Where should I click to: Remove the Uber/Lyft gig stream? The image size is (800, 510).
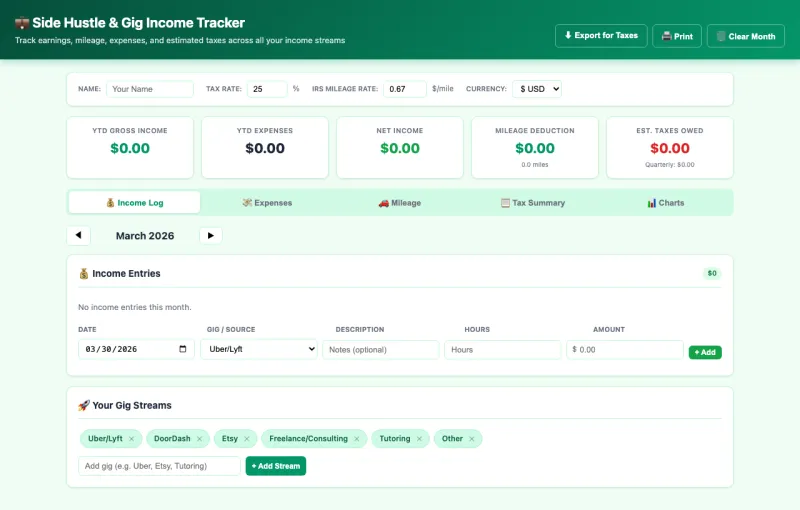[x=131, y=439]
